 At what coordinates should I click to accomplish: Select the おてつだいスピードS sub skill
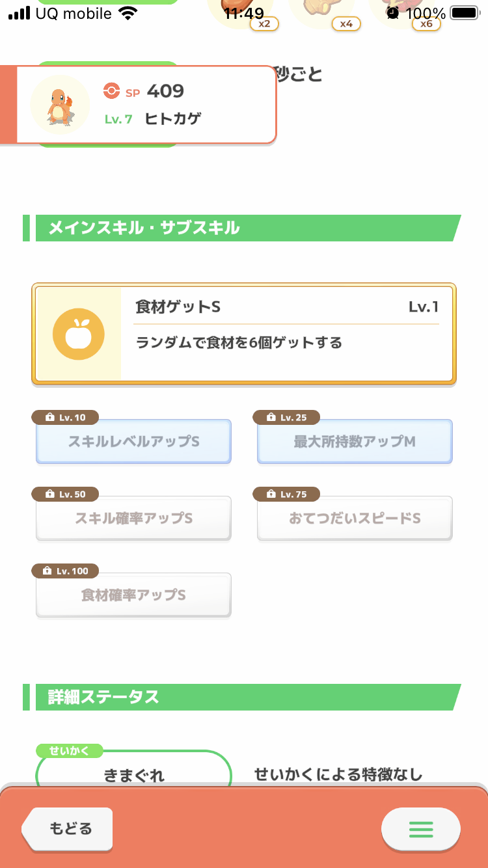pyautogui.click(x=355, y=519)
